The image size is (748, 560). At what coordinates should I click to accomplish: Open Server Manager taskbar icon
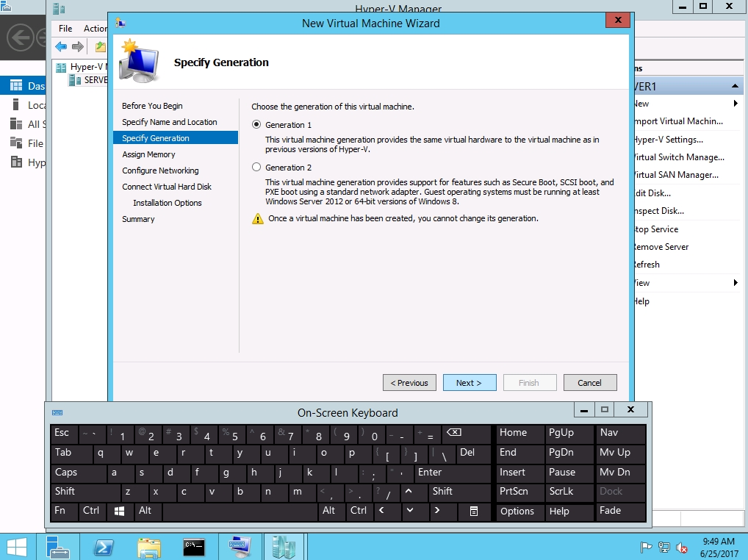58,547
